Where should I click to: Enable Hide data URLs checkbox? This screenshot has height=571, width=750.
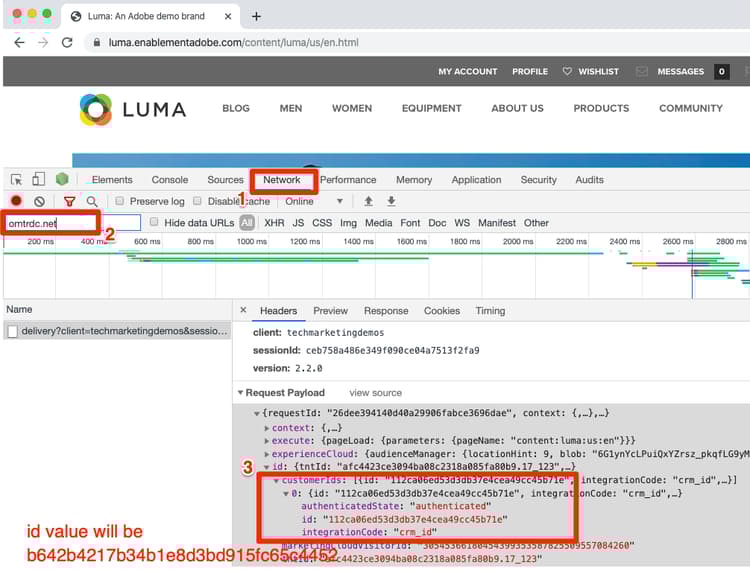[154, 222]
